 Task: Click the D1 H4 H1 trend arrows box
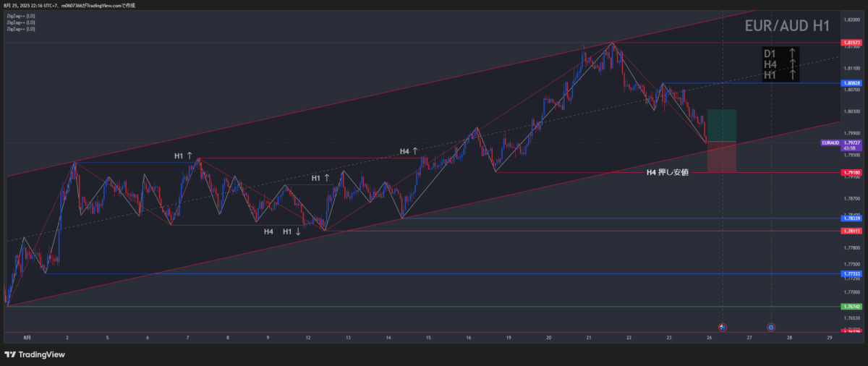point(780,64)
